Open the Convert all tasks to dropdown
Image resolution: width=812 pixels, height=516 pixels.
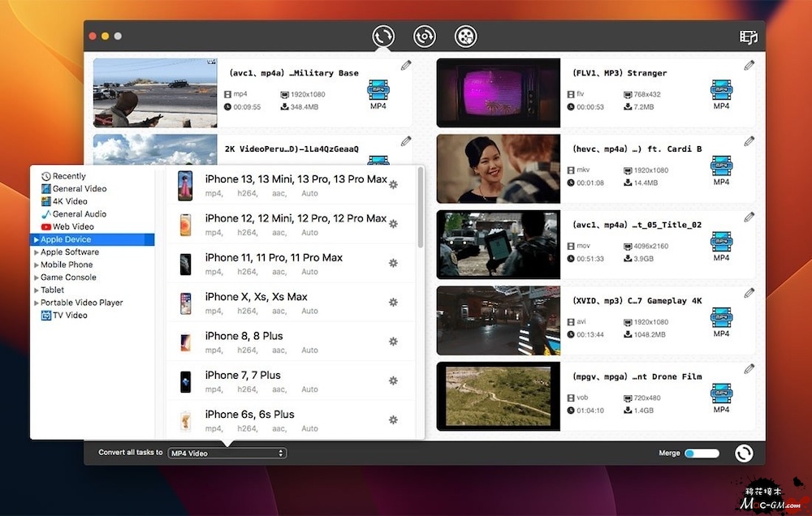click(x=227, y=453)
